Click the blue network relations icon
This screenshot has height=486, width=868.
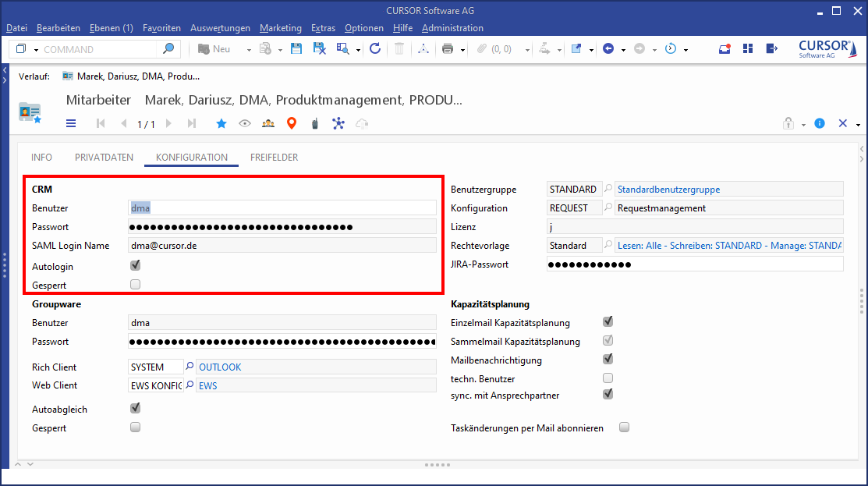tap(338, 123)
